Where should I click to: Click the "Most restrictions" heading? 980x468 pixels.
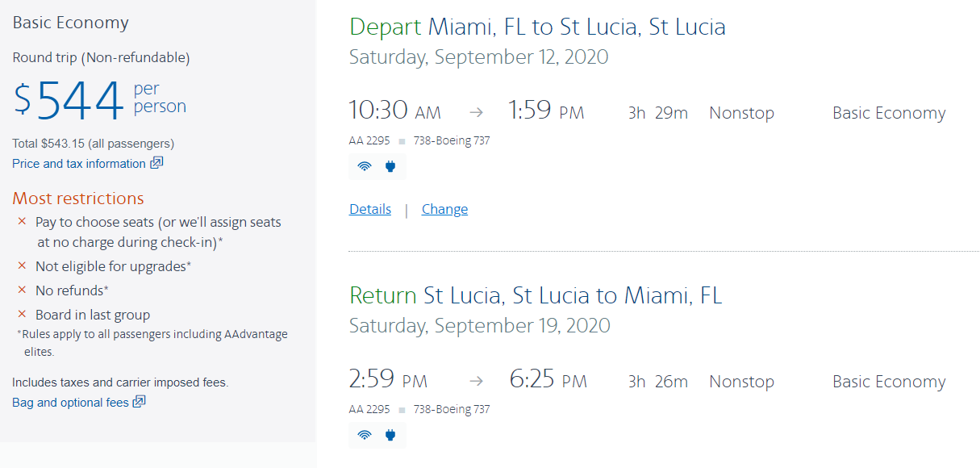coord(78,198)
